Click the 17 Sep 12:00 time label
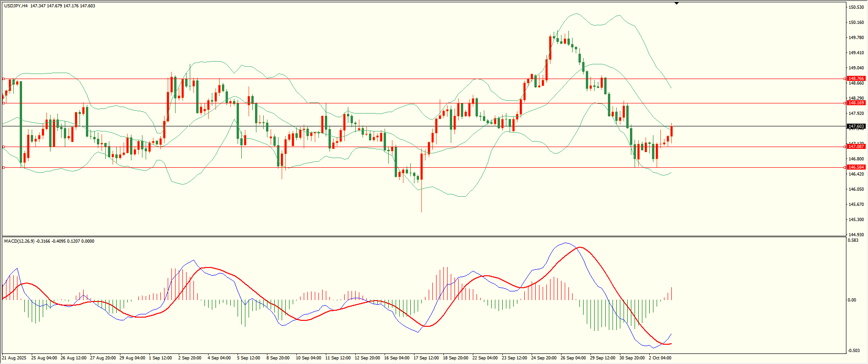The width and height of the screenshot is (868, 364). [x=425, y=358]
